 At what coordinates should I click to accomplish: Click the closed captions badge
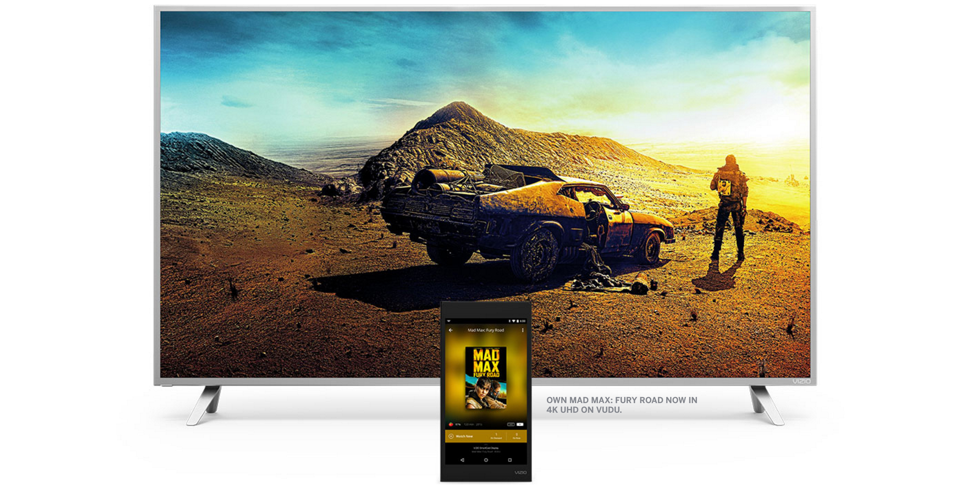point(511,424)
